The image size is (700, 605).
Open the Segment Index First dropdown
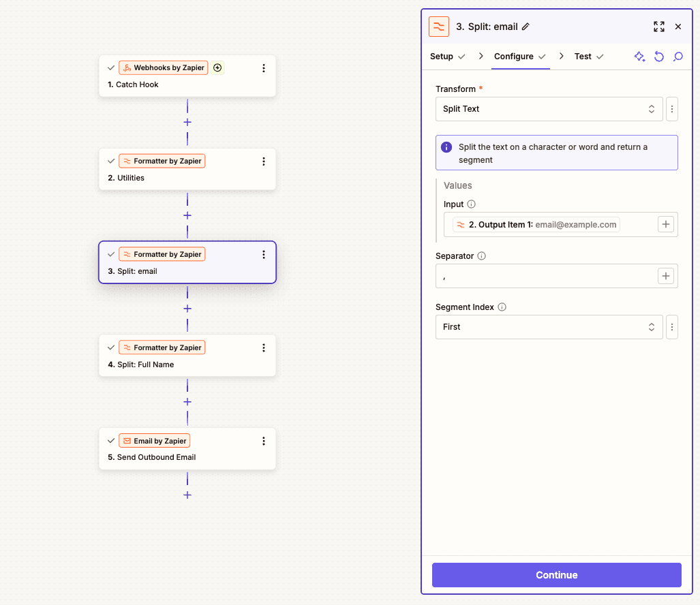[x=549, y=327]
